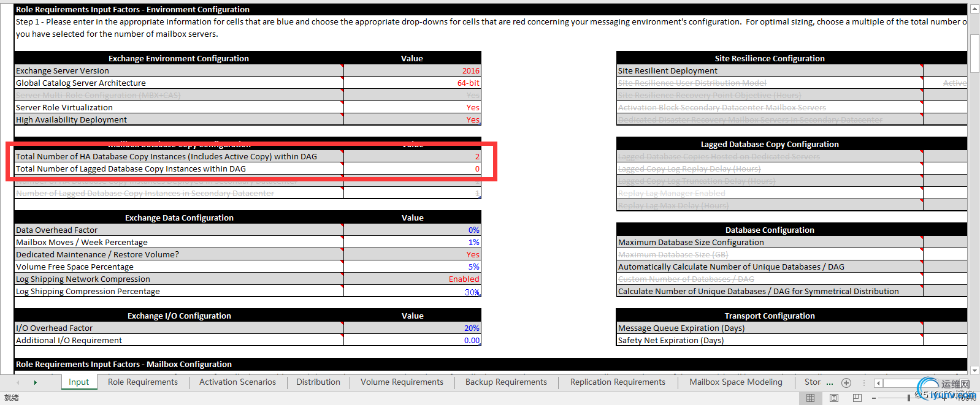980x405 pixels.
Task: Select Global Catalog Server Architecture value 64-bit
Action: click(x=412, y=83)
